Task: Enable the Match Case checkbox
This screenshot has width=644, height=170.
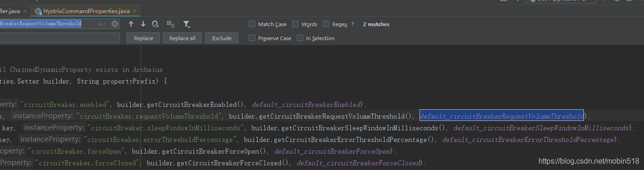Action: point(252,24)
